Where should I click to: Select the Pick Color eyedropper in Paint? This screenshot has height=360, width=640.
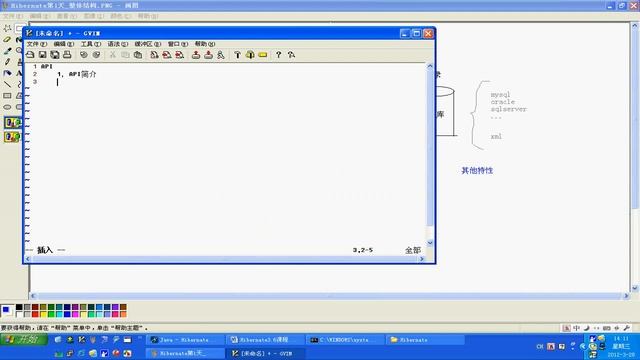pos(7,51)
